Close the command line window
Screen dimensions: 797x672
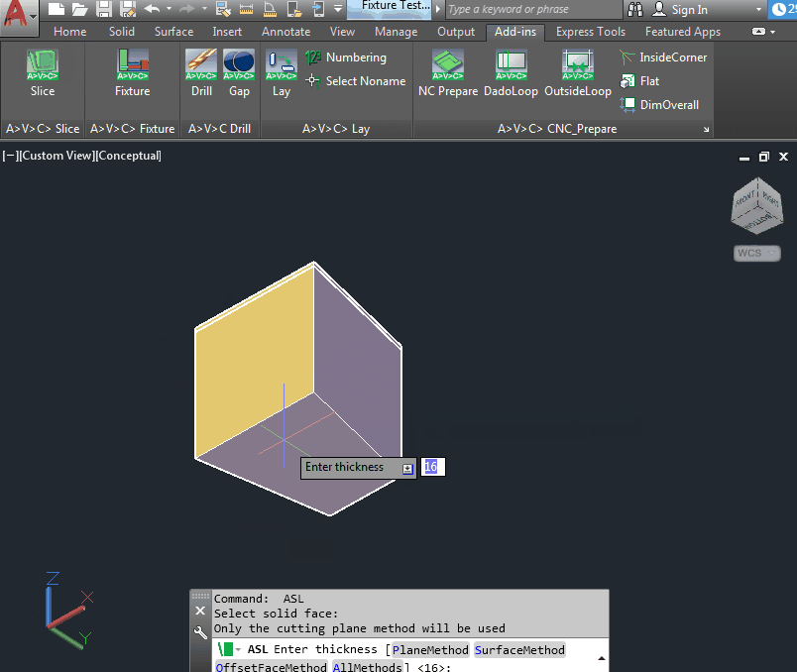[200, 611]
